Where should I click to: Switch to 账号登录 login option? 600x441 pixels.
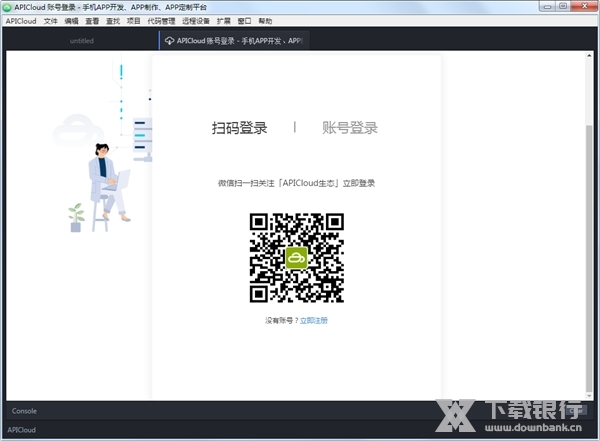[x=350, y=127]
